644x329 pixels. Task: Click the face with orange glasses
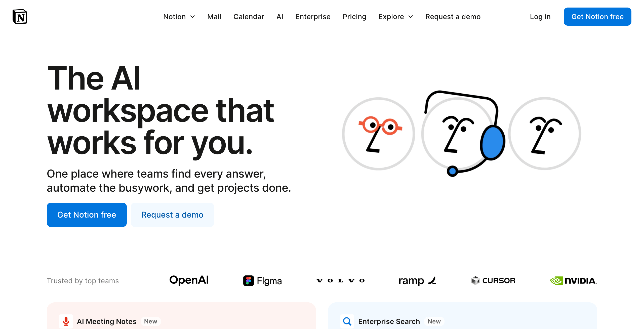pyautogui.click(x=378, y=134)
